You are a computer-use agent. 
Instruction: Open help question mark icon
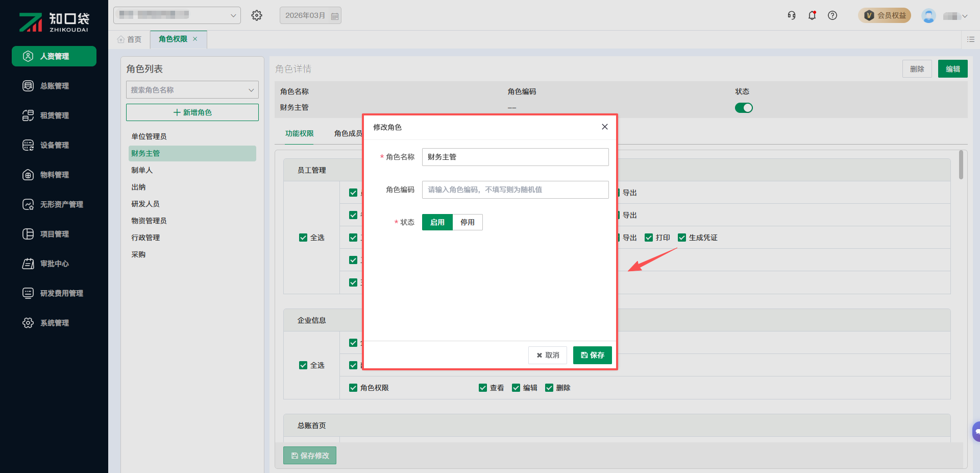pyautogui.click(x=832, y=15)
